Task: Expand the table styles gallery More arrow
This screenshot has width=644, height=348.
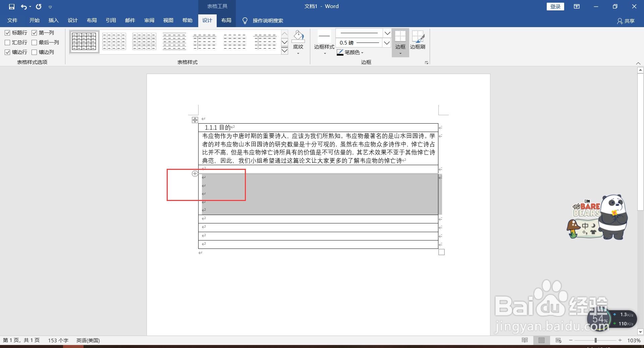Action: [284, 51]
